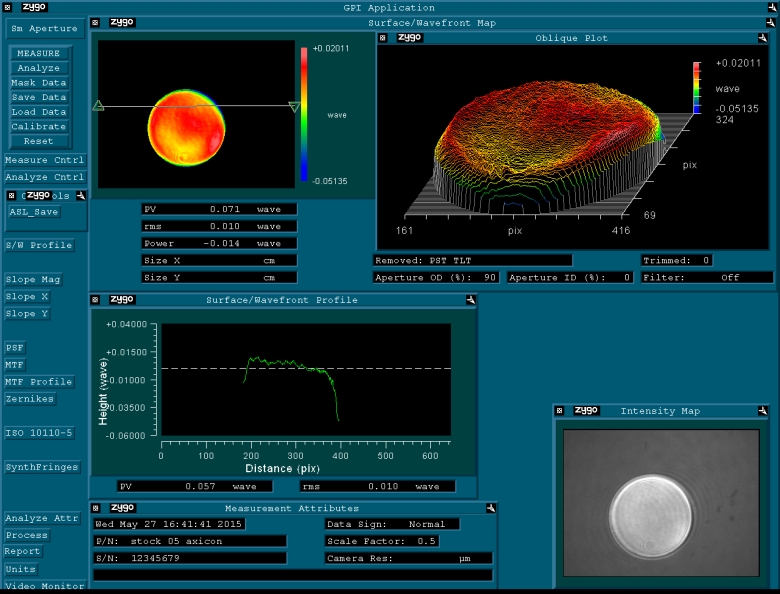
Task: Click pin icon on Measurement Attributes window
Action: [x=490, y=508]
